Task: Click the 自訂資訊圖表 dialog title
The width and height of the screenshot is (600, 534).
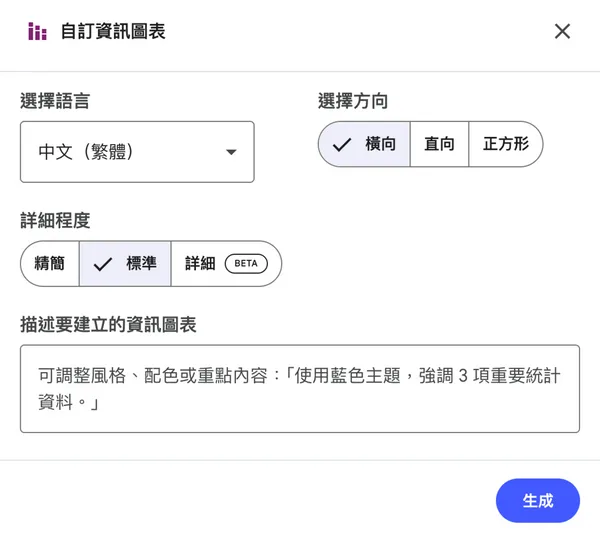Action: [113, 31]
